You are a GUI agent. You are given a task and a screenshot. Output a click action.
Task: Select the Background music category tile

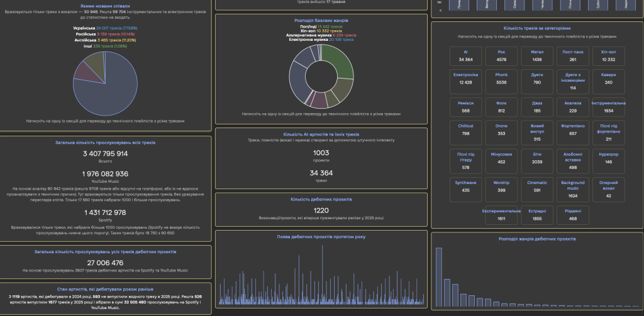[572, 186]
